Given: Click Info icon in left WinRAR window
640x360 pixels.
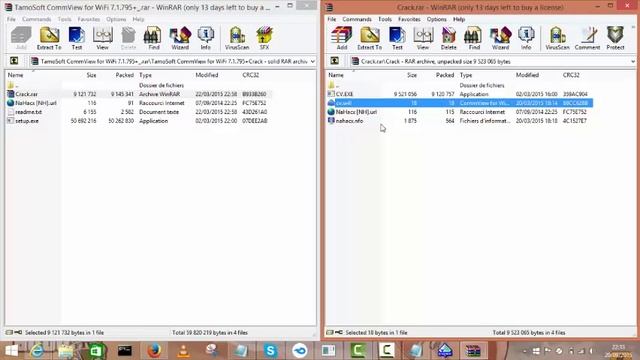Looking at the screenshot, I should 205,38.
